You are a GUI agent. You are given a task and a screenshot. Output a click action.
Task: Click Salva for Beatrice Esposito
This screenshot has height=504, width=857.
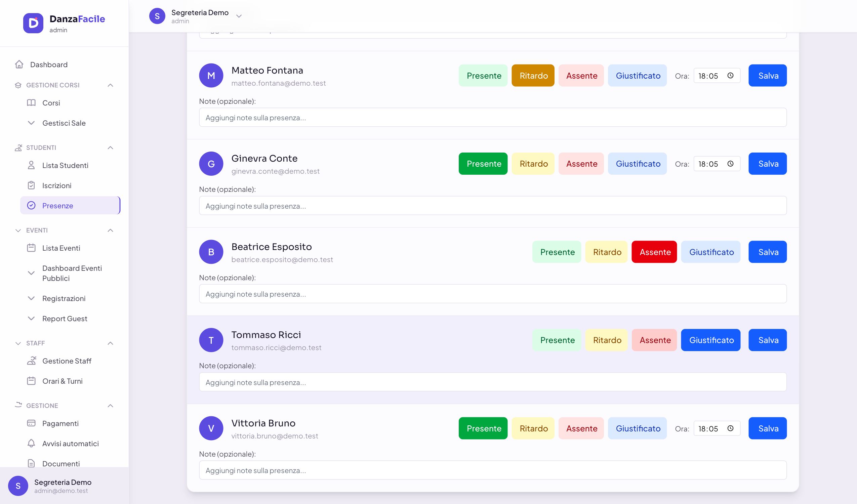click(768, 252)
